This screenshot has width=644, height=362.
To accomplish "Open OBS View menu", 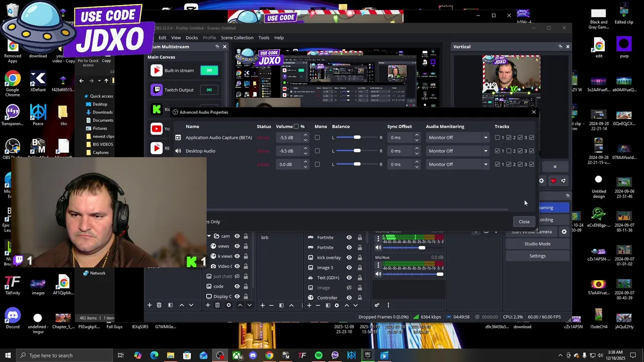I will [176, 38].
